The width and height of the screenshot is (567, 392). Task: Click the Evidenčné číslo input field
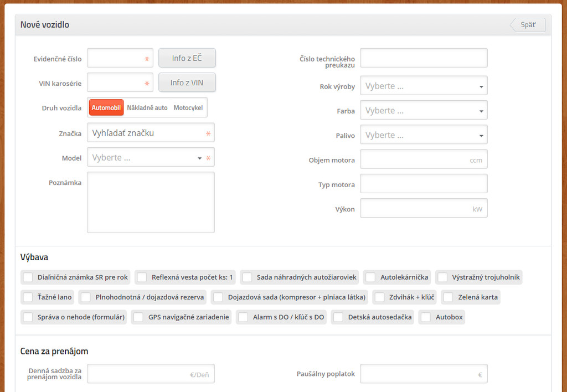coord(115,58)
